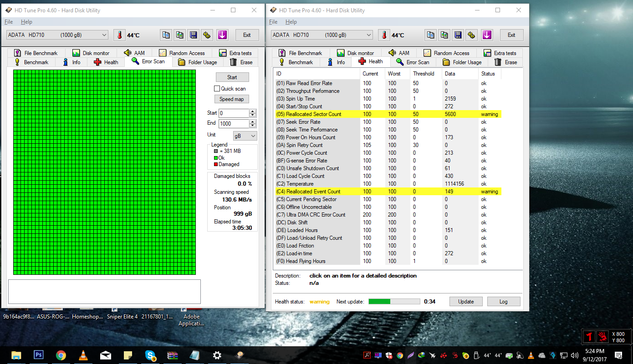Click Exit button in left window
The image size is (633, 364).
point(247,35)
